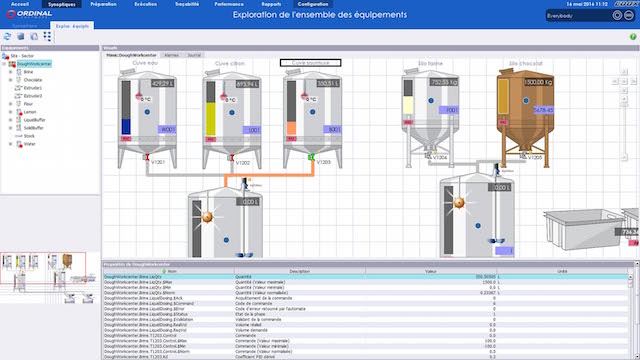
Task: Collapse the DoughWorkcenter tree node
Action: (x=4, y=64)
